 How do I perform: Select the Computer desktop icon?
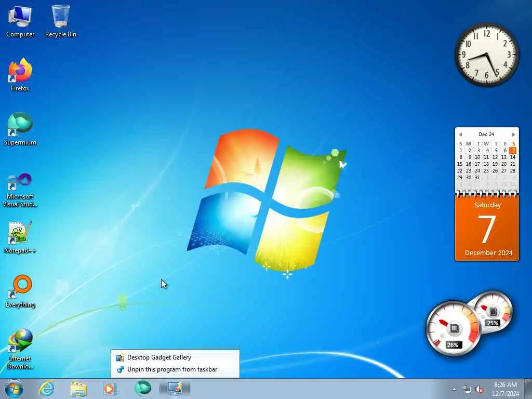pos(20,21)
